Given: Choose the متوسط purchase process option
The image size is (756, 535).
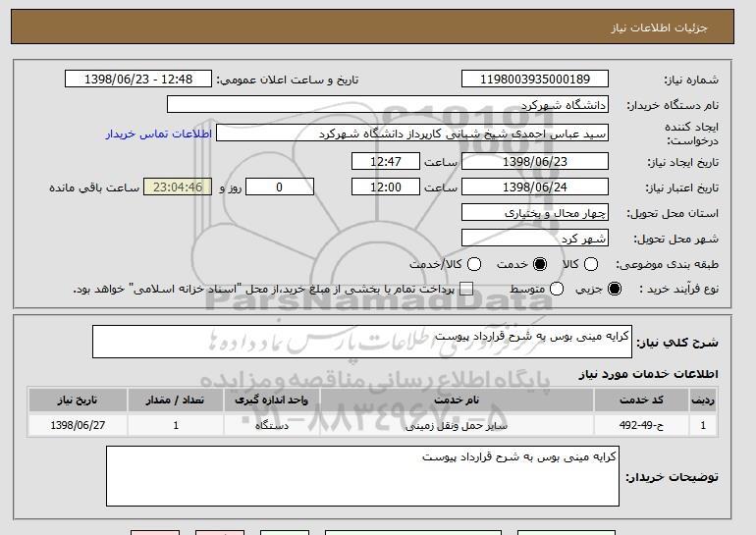Looking at the screenshot, I should pos(557,289).
